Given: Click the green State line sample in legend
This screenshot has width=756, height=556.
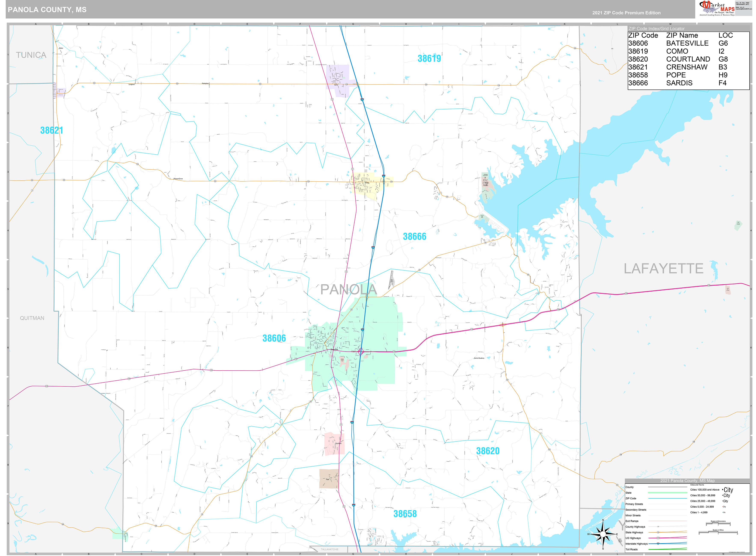Looking at the screenshot, I should tap(667, 492).
